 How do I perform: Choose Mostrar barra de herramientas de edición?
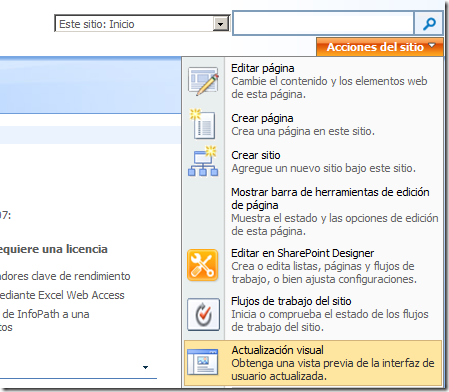tap(313, 211)
